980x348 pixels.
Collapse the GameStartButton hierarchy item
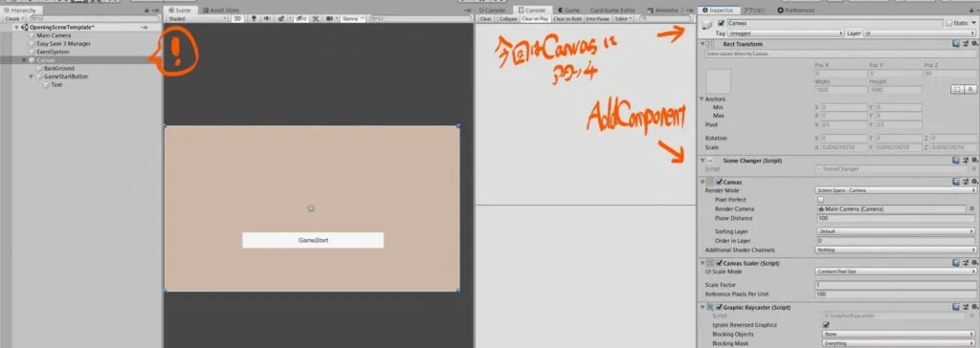tap(32, 76)
